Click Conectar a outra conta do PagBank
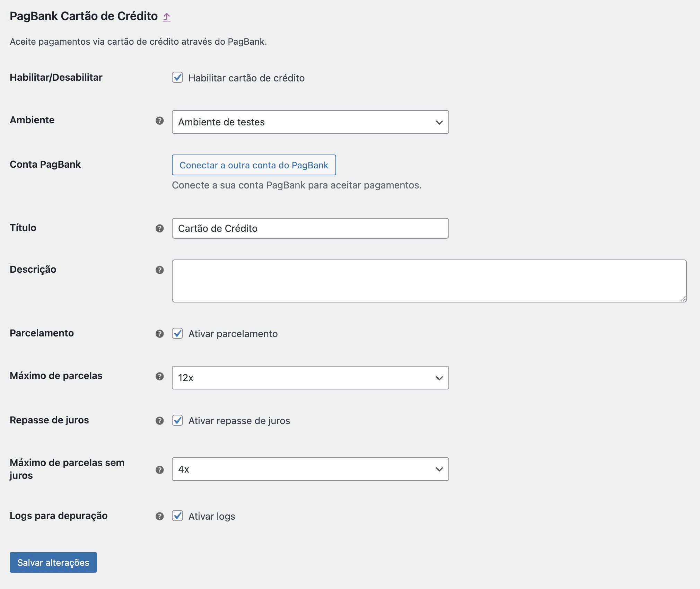700x589 pixels. (x=254, y=165)
